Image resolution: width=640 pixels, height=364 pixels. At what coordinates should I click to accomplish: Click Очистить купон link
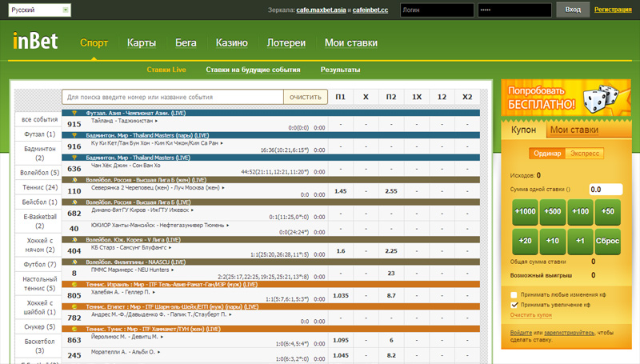[530, 315]
